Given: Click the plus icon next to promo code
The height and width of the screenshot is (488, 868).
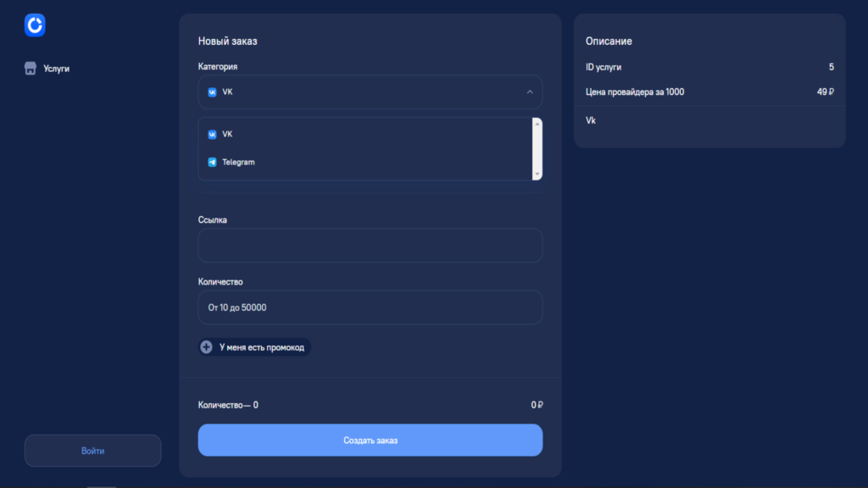Looking at the screenshot, I should click(207, 347).
